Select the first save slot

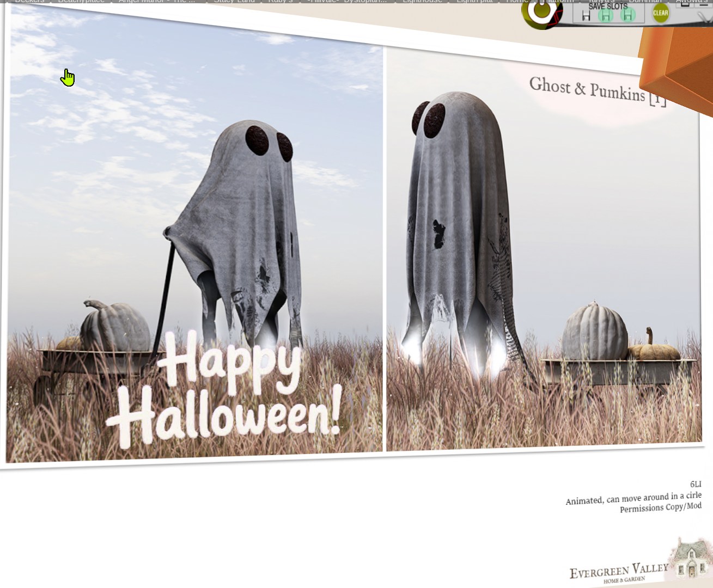click(586, 16)
